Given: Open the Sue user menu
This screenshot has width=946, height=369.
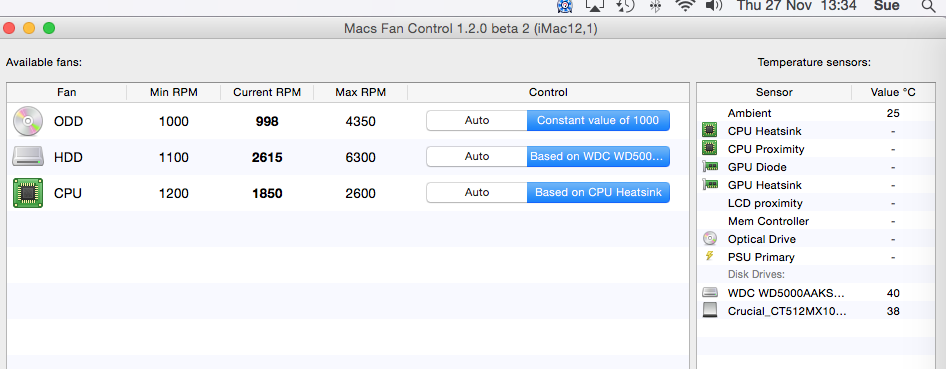Looking at the screenshot, I should (x=886, y=6).
